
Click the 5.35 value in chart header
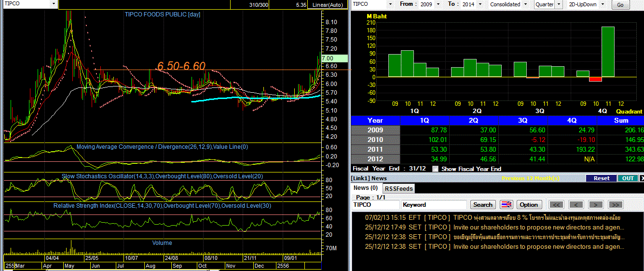point(301,4)
